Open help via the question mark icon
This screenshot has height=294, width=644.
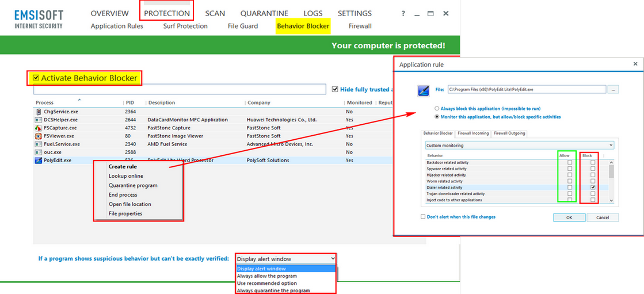403,14
